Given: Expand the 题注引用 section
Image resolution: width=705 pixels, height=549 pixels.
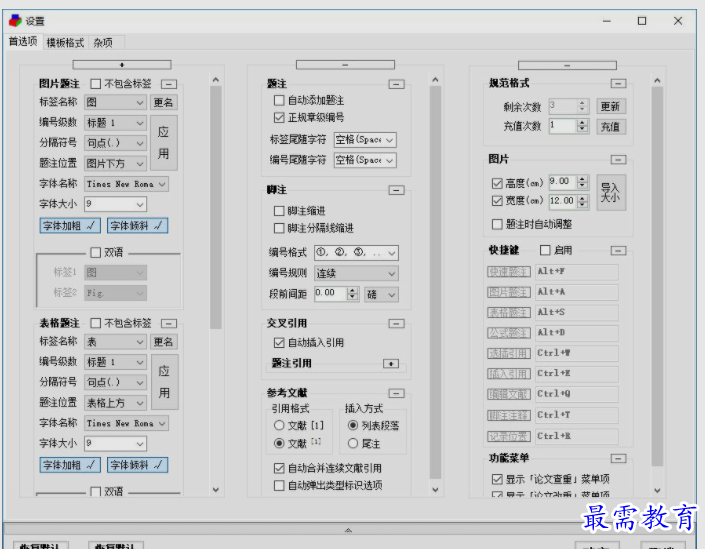Looking at the screenshot, I should [x=391, y=363].
